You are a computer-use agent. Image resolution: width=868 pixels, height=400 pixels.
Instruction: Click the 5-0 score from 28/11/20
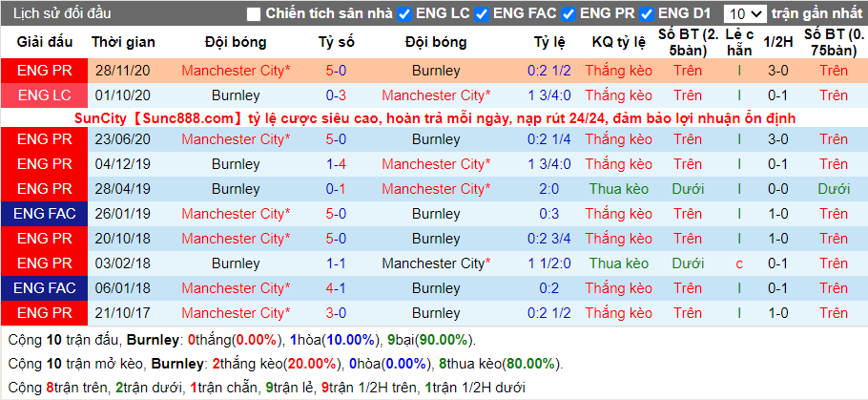(x=336, y=71)
